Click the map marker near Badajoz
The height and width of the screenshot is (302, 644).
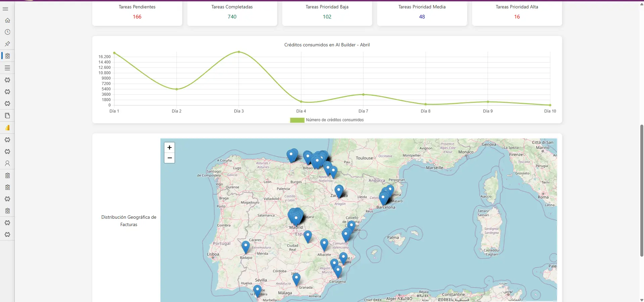(x=246, y=247)
